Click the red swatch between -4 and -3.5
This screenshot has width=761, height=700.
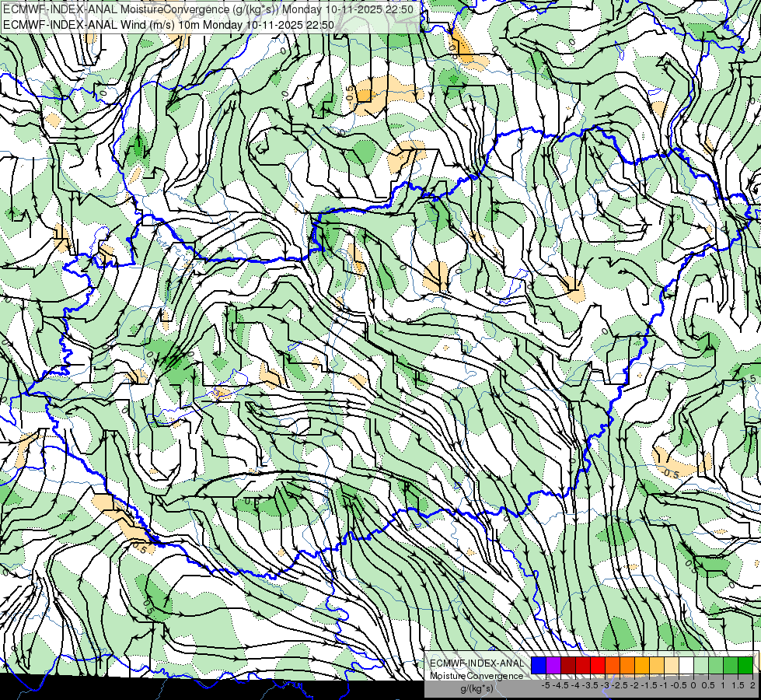583,666
